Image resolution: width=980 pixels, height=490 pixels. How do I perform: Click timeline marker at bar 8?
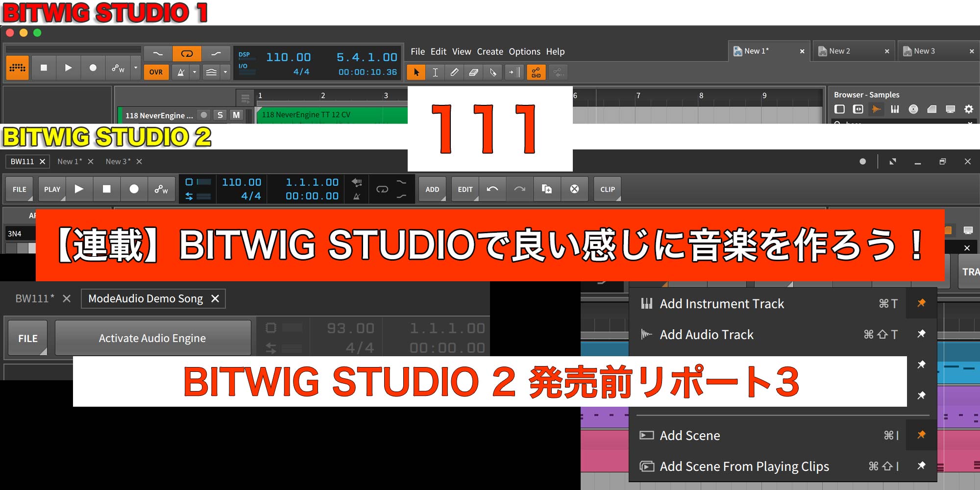coord(701,96)
